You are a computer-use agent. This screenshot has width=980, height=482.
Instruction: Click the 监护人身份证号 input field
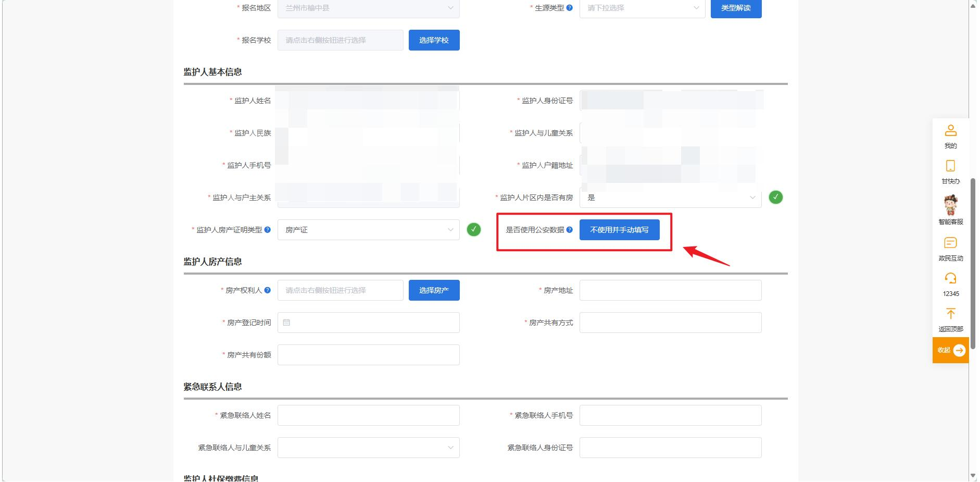pos(671,101)
